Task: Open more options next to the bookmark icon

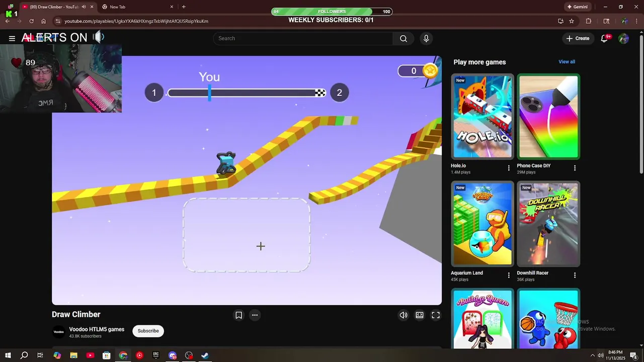Action: pyautogui.click(x=255, y=315)
